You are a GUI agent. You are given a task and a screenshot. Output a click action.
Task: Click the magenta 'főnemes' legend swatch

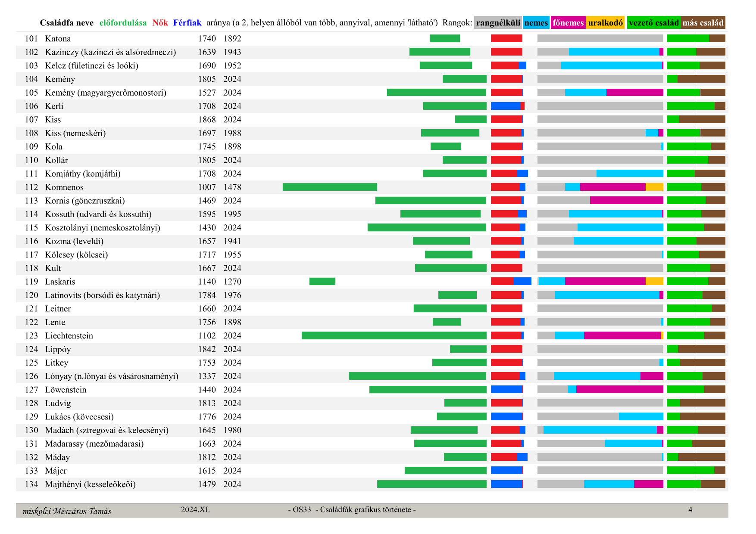point(568,23)
